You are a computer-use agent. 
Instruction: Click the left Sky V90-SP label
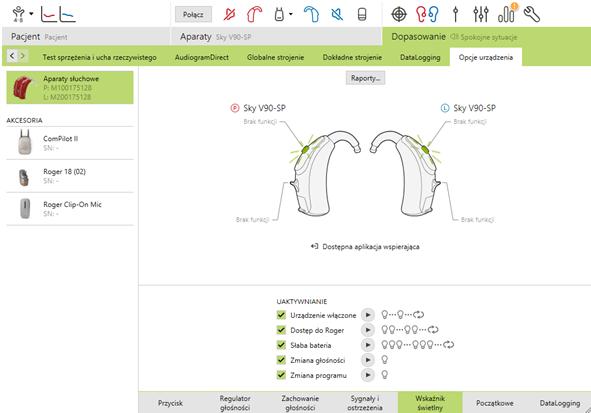point(475,108)
